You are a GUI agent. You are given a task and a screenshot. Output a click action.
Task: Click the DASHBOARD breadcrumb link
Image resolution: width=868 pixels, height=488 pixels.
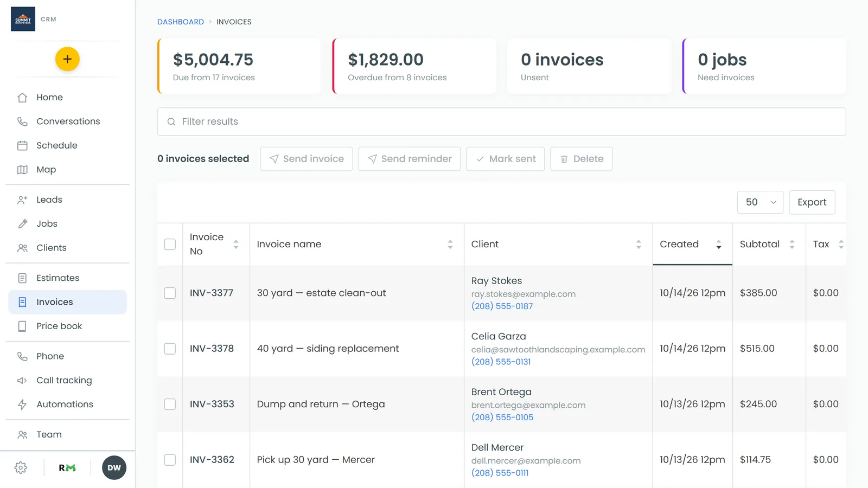(181, 22)
